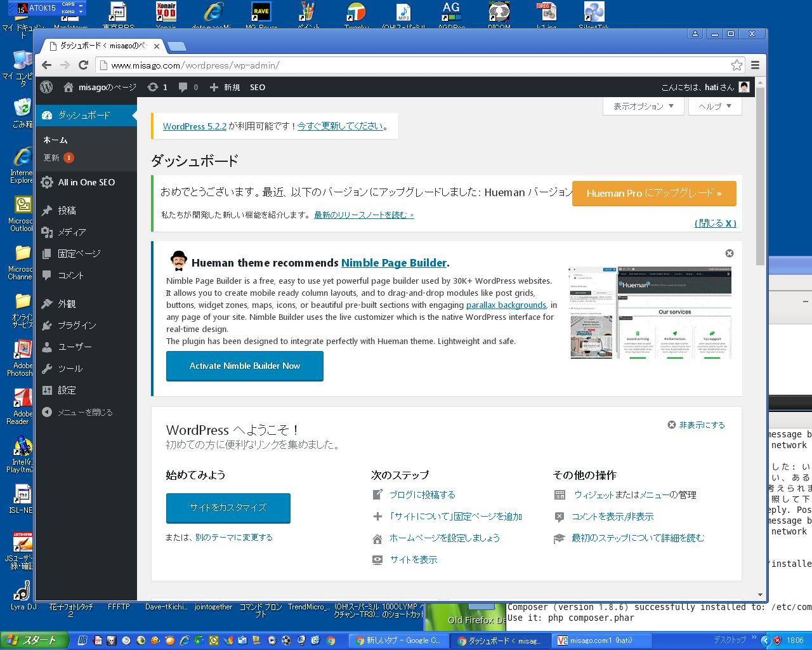The height and width of the screenshot is (650, 812).
Task: Open the Lyra DJ desktop shortcut
Action: [23, 596]
